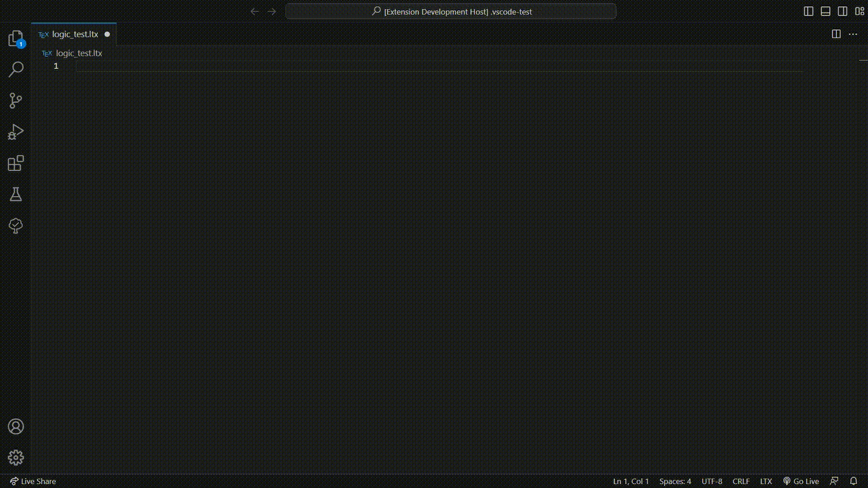Open the Explorer view in activity bar
868x488 pixels.
(16, 39)
